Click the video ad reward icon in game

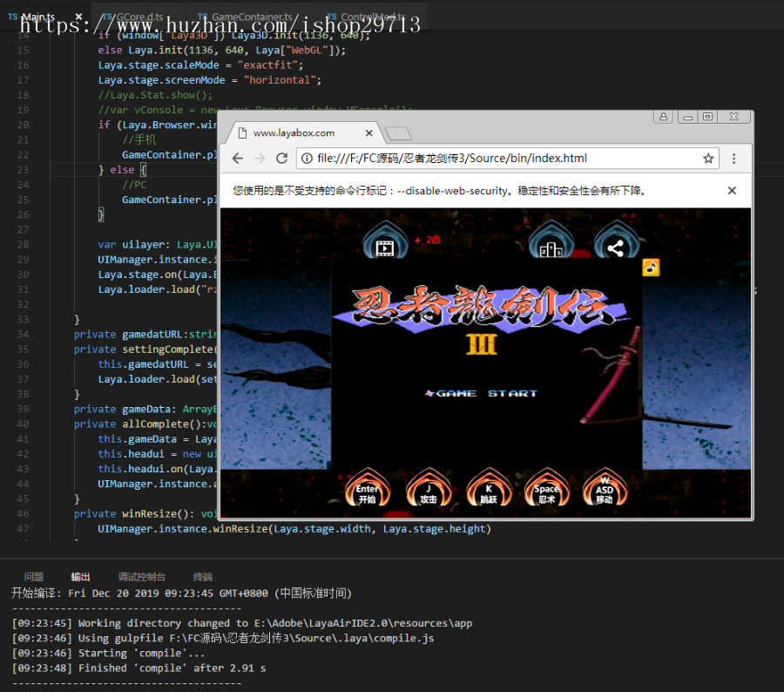(x=385, y=241)
